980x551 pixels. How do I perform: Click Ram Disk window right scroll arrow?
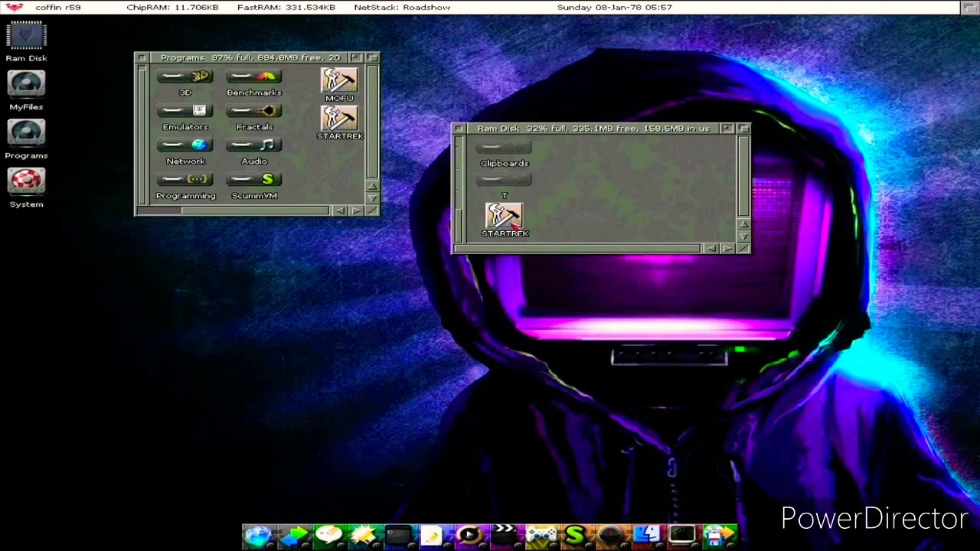pyautogui.click(x=727, y=249)
